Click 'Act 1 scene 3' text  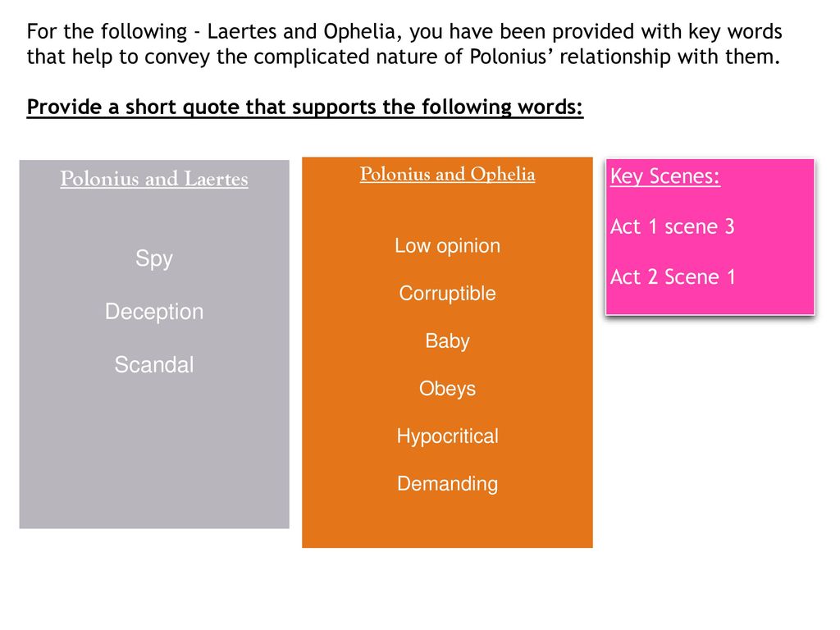[672, 226]
